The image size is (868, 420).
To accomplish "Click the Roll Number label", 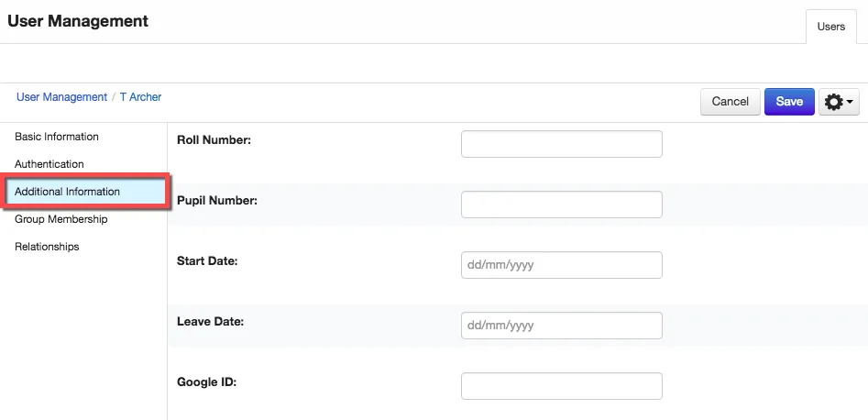I will click(214, 140).
